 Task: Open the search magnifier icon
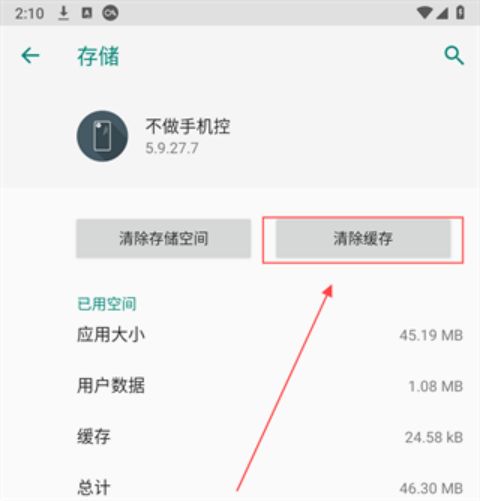[454, 55]
